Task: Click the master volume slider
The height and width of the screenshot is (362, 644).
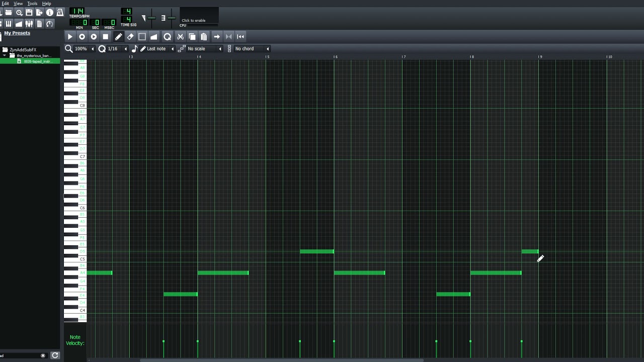Action: pos(150,18)
